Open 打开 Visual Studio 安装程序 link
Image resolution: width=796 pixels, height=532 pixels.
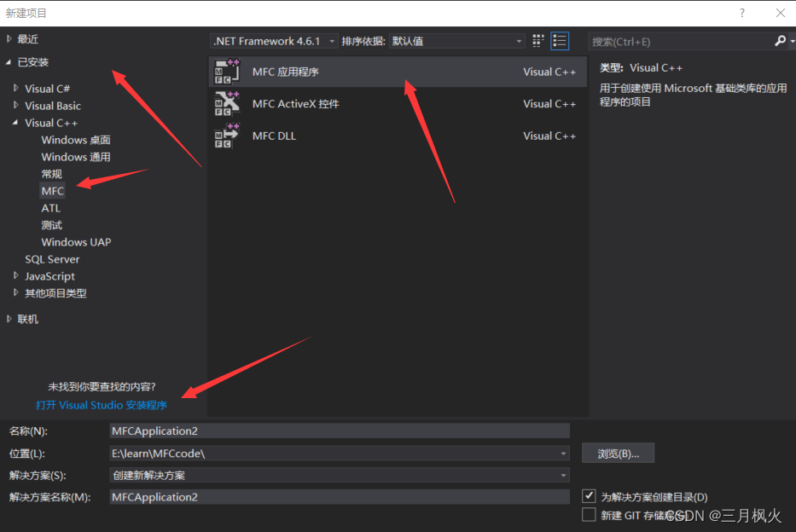102,405
